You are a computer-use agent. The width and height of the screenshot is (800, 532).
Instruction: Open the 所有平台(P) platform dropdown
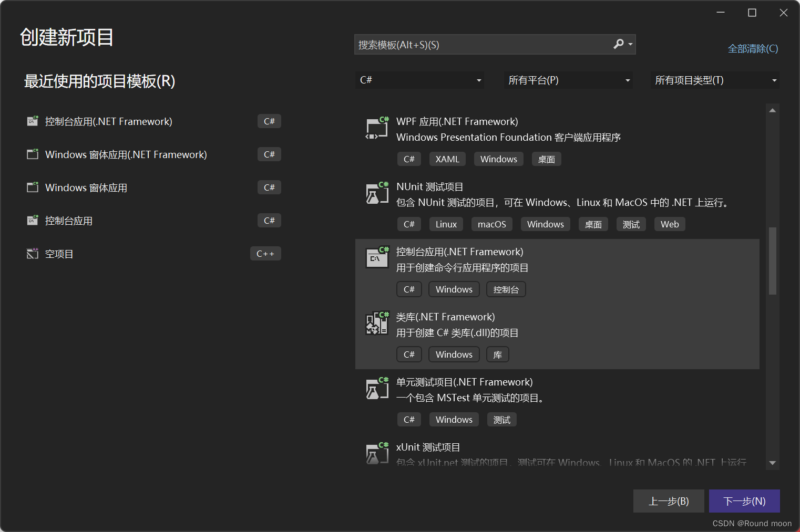[x=568, y=80]
